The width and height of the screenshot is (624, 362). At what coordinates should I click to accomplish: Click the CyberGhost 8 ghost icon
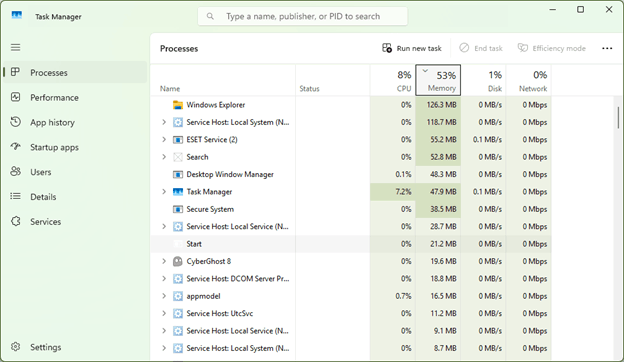[178, 261]
